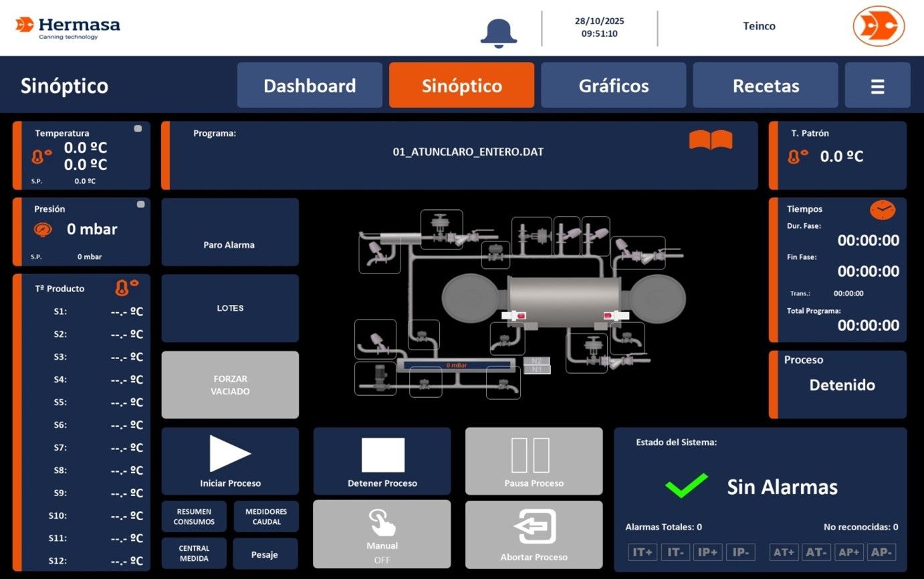Click the alarm bell notification icon

498,31
